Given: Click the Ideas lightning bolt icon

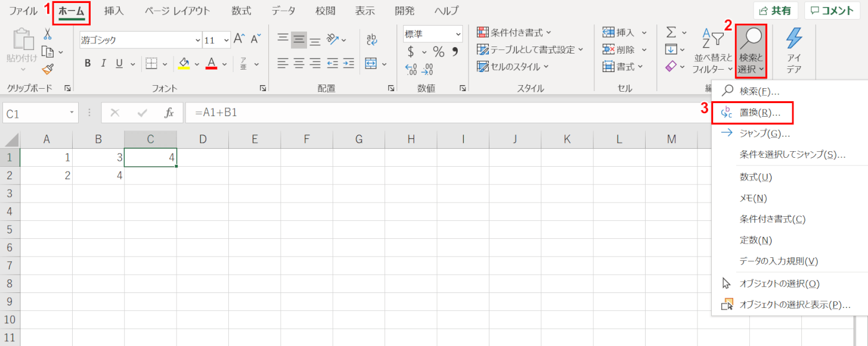Looking at the screenshot, I should (x=793, y=50).
